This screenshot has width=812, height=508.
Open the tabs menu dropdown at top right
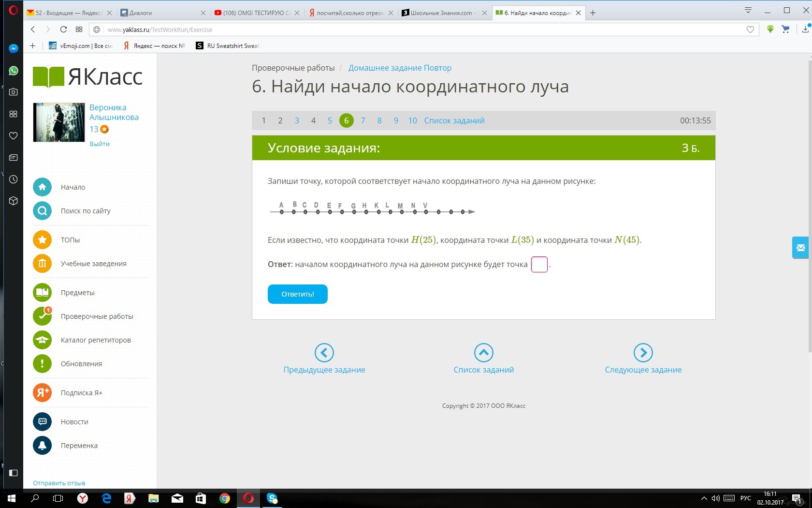[x=748, y=10]
